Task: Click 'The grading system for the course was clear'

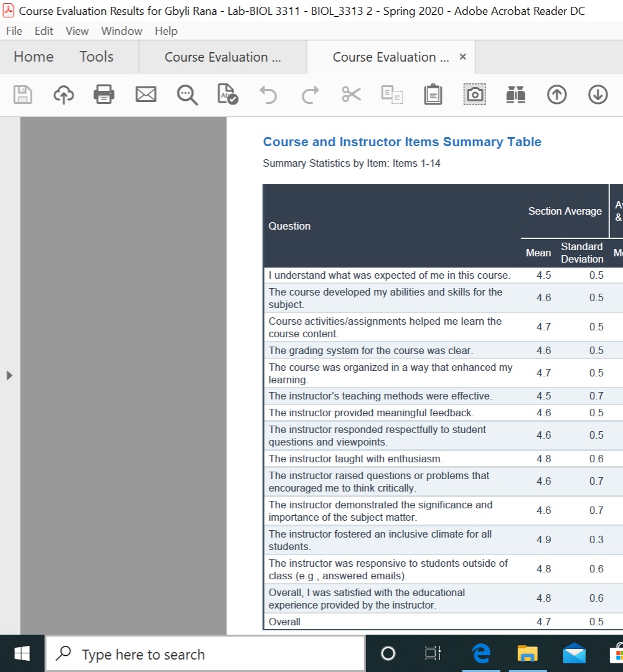Action: pos(370,350)
